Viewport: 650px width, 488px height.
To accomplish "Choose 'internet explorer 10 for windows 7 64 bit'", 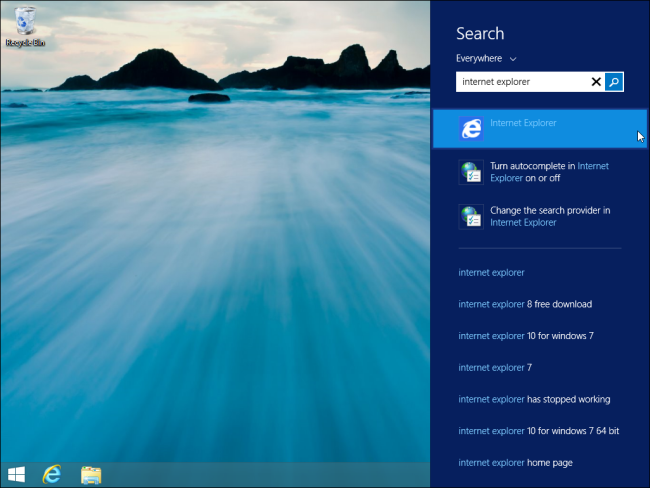I will (x=538, y=431).
